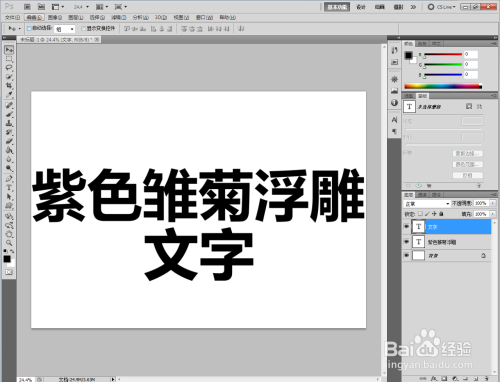Open the Screen Mode dropdown
This screenshot has width=500, height=382.
pyautogui.click(x=120, y=7)
